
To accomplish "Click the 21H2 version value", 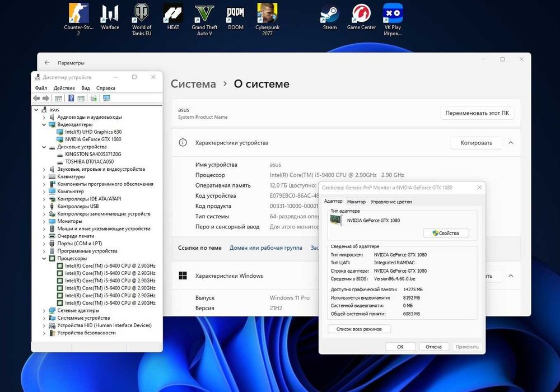I will pos(276,308).
